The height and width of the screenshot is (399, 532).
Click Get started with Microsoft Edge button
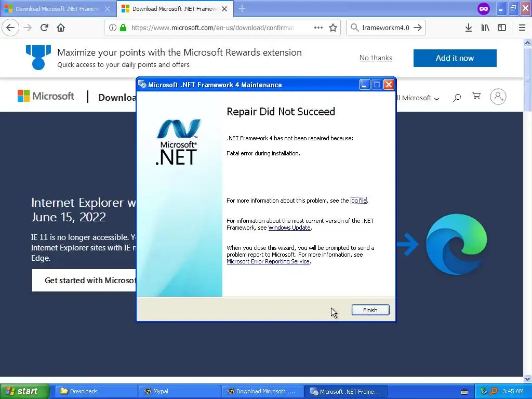tap(84, 280)
